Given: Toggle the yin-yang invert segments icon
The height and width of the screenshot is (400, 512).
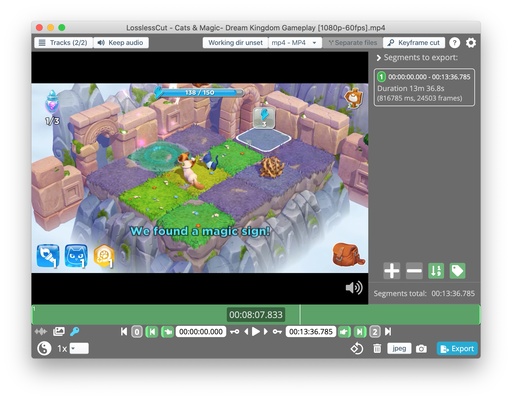Looking at the screenshot, I should (x=44, y=349).
